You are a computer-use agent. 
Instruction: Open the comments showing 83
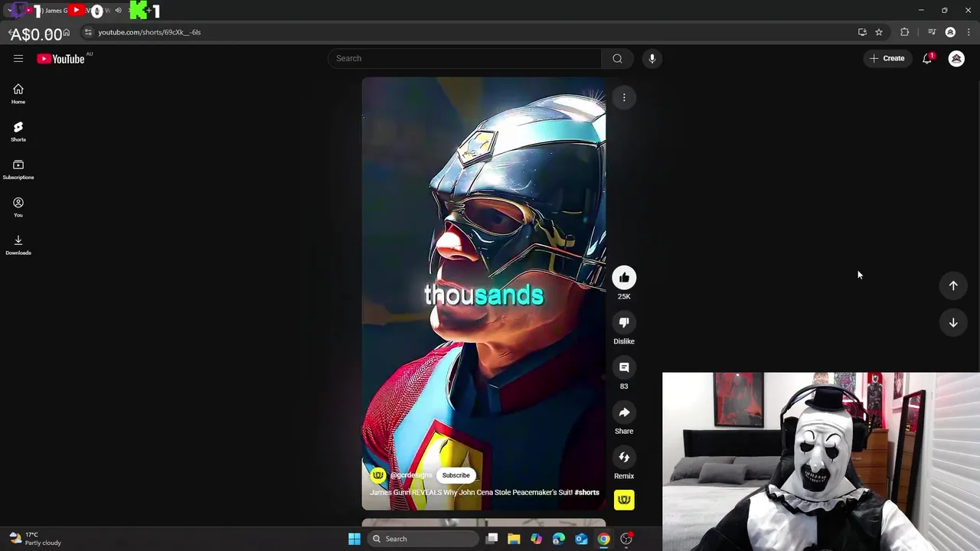pos(624,368)
